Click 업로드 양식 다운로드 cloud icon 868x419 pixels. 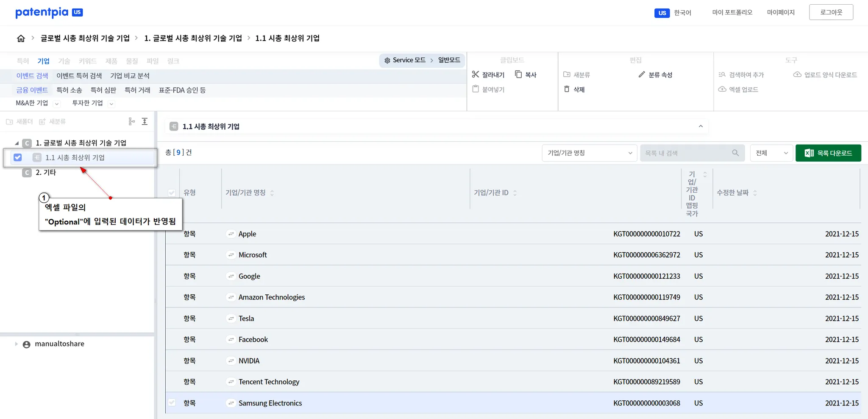tap(797, 75)
